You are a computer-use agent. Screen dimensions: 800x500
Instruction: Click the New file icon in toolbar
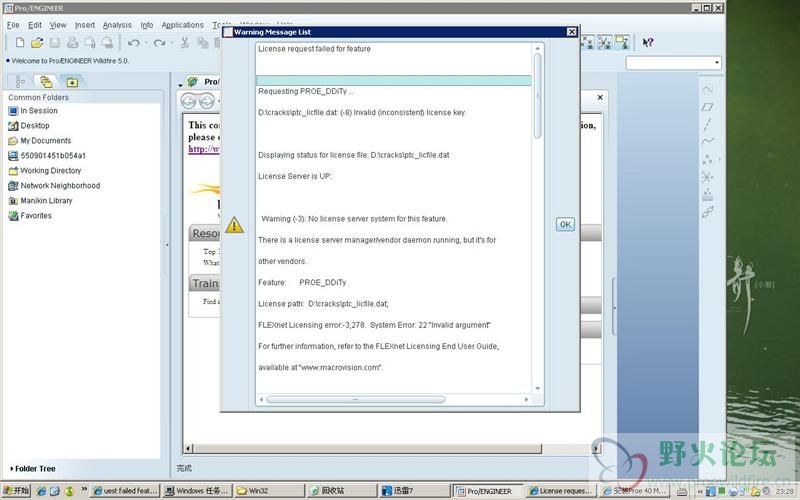(x=20, y=43)
